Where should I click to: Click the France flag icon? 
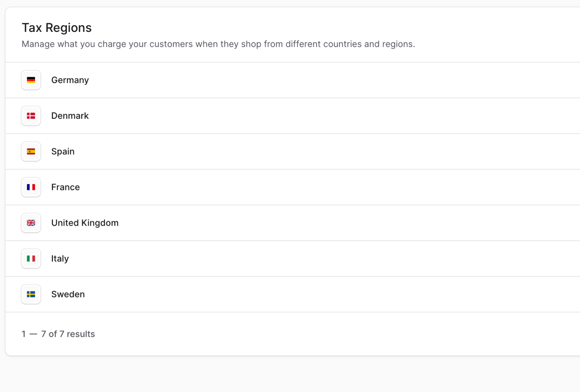pyautogui.click(x=31, y=187)
